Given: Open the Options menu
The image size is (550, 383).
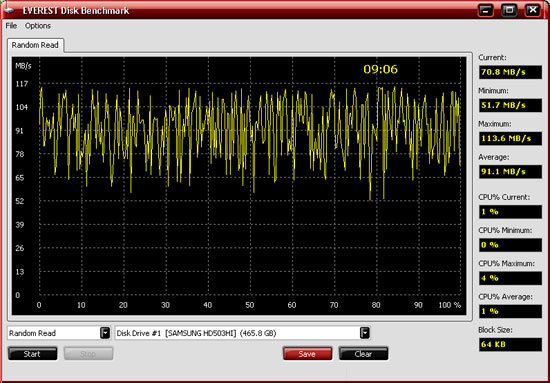Looking at the screenshot, I should [x=38, y=26].
